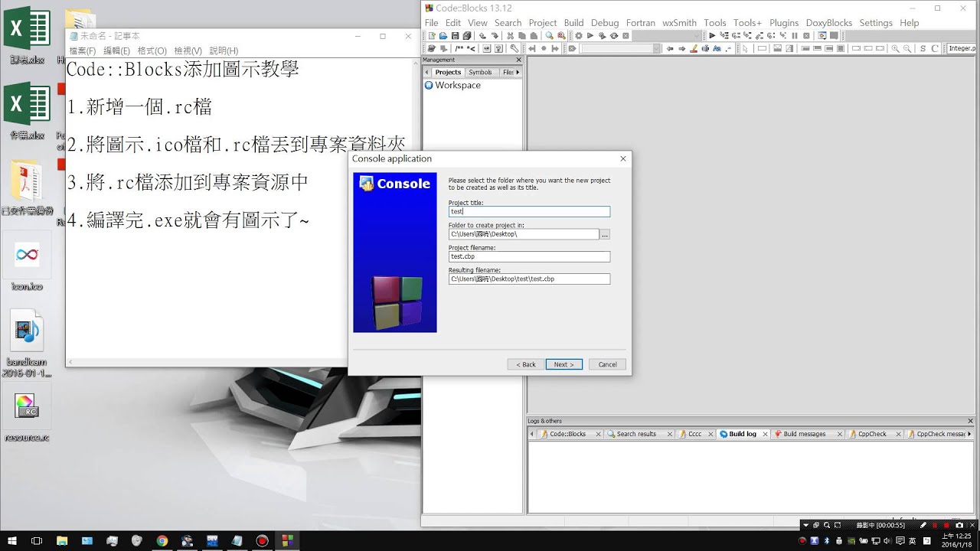Click the S source toolbar icon
The image size is (980, 551).
coord(923,48)
